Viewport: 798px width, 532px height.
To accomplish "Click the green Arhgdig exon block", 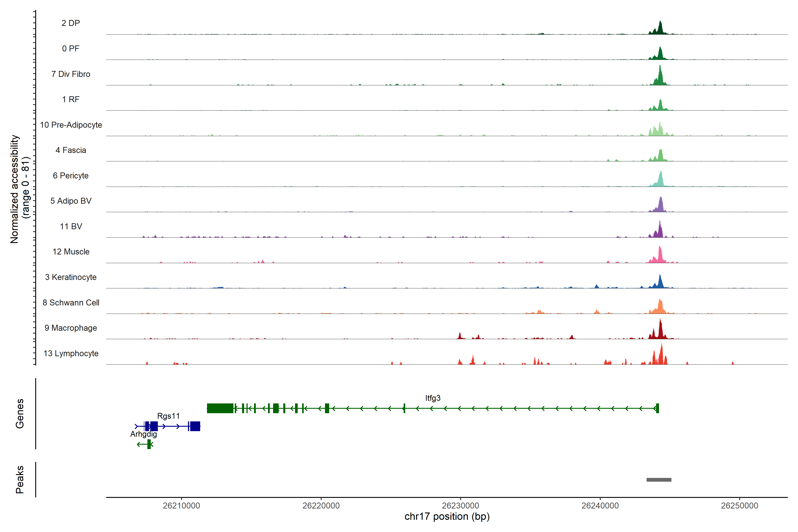I will coord(149,444).
